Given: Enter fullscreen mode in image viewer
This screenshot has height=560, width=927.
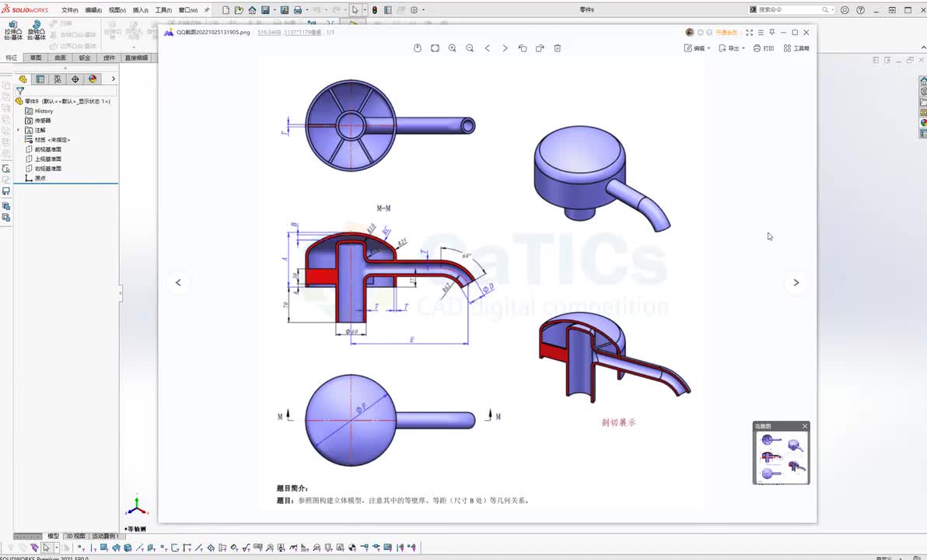Looking at the screenshot, I should 749,33.
